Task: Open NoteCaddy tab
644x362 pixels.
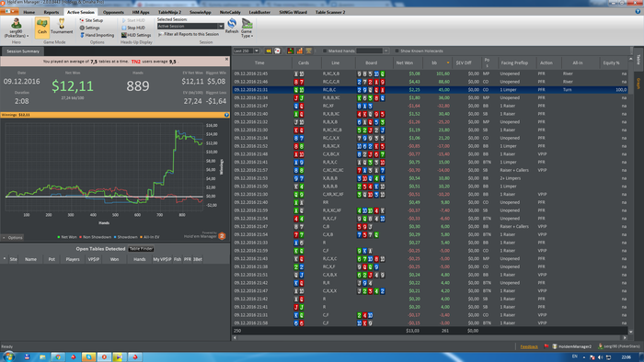Action: click(x=230, y=12)
